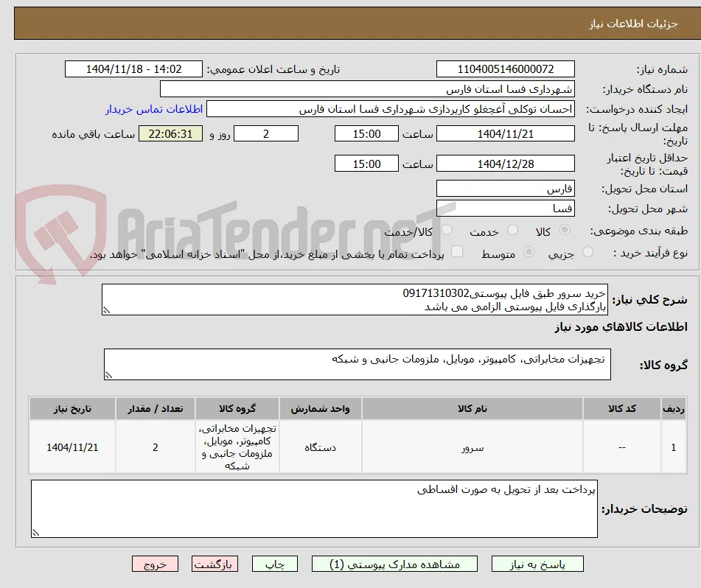Click the response deadline date 1404/11/21 field
The width and height of the screenshot is (701, 588).
point(505,133)
